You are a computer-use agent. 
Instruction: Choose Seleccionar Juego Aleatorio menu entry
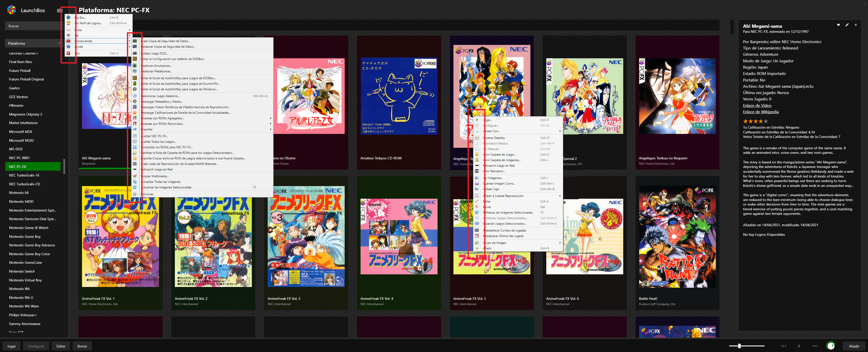[202, 96]
